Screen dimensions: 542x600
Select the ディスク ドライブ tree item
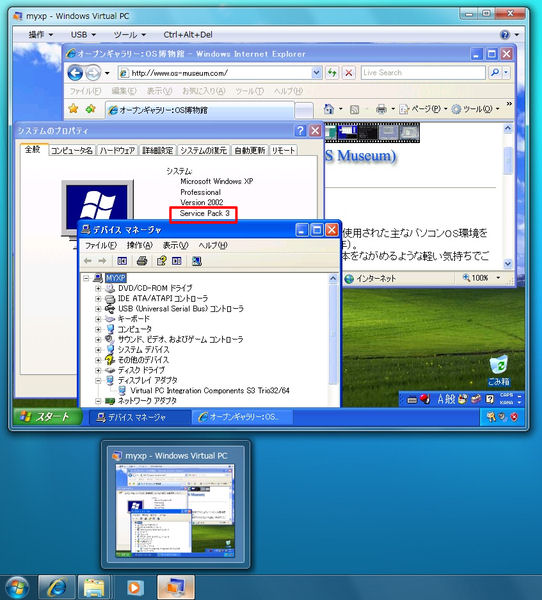pyautogui.click(x=141, y=370)
